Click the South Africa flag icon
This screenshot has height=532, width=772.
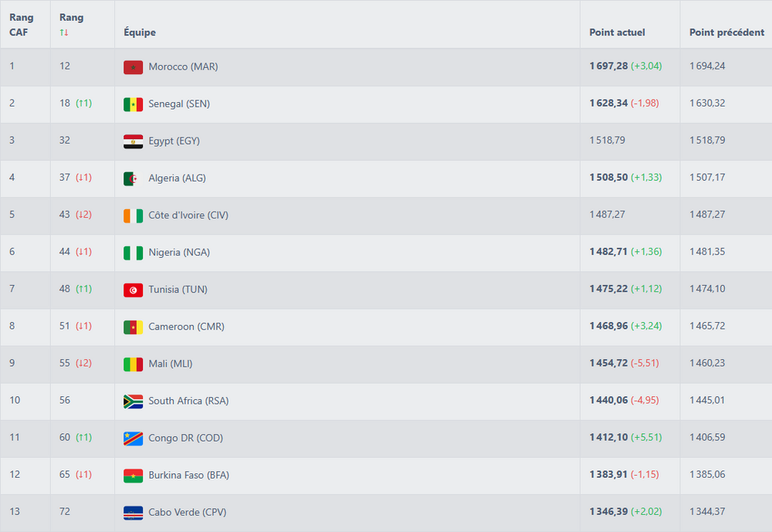(133, 401)
